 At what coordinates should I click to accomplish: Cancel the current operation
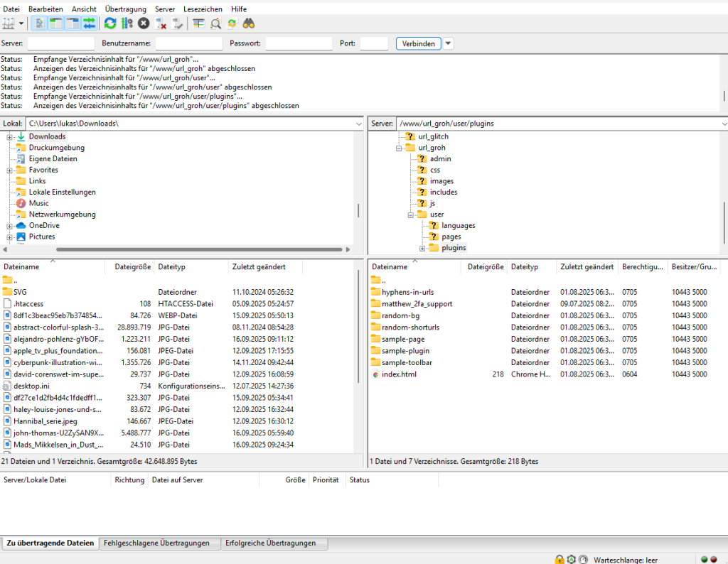pyautogui.click(x=144, y=23)
